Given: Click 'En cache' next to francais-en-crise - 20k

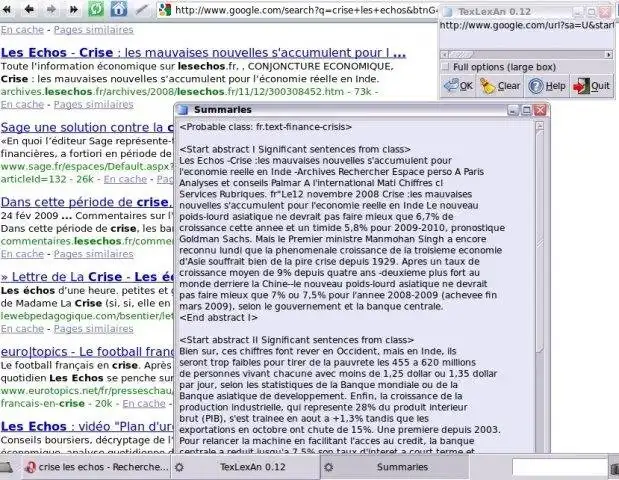Looking at the screenshot, I should pos(144,403).
